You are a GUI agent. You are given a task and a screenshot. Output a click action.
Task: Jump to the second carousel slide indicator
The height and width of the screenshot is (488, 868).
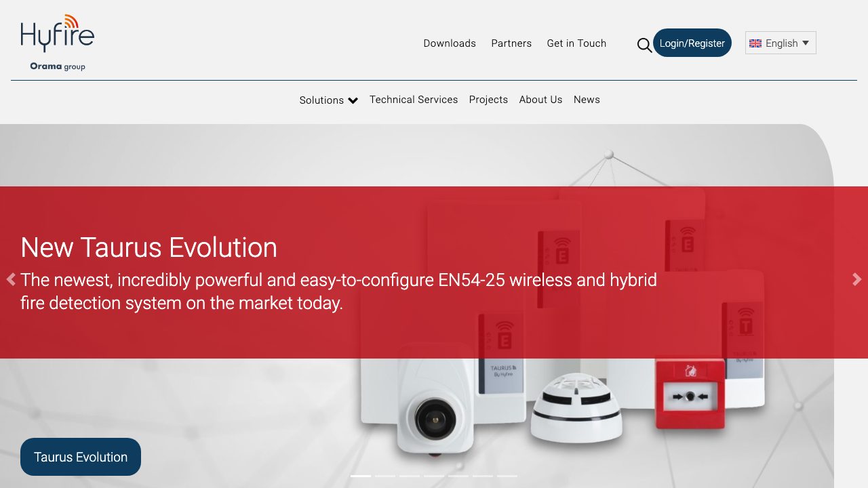point(385,476)
